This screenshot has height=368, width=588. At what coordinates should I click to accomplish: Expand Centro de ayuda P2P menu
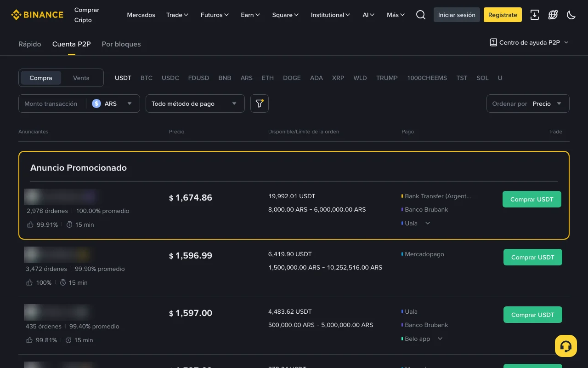530,42
